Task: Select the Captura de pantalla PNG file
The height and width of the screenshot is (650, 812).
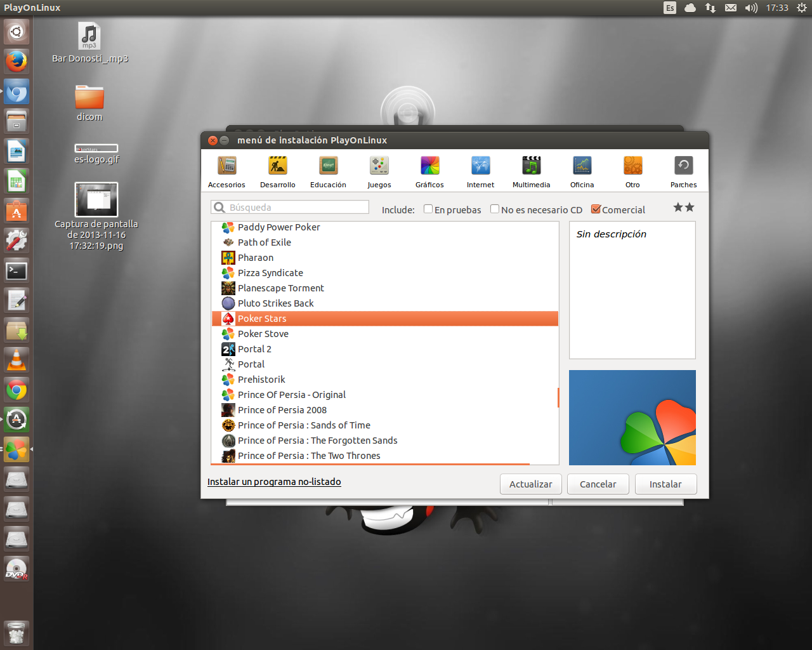Action: (96, 216)
